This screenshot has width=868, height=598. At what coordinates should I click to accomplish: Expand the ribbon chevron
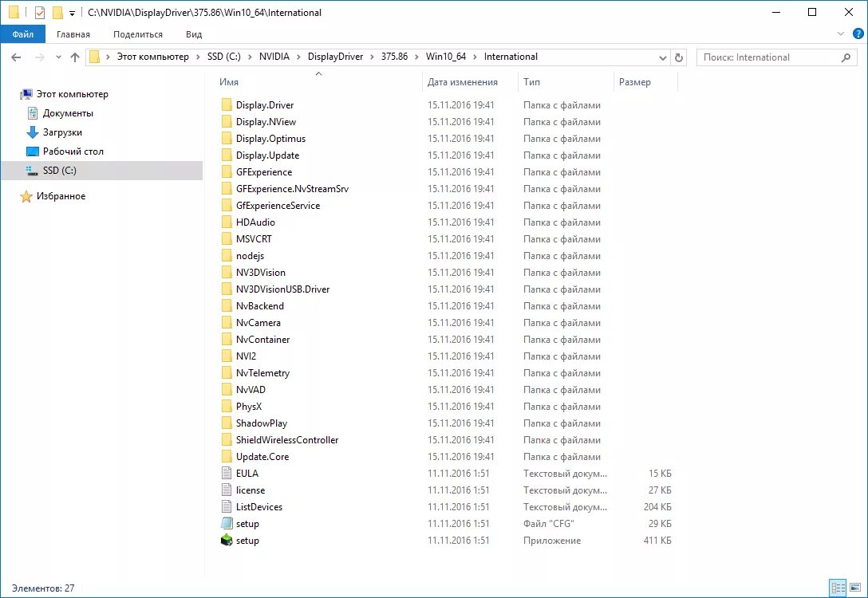841,33
